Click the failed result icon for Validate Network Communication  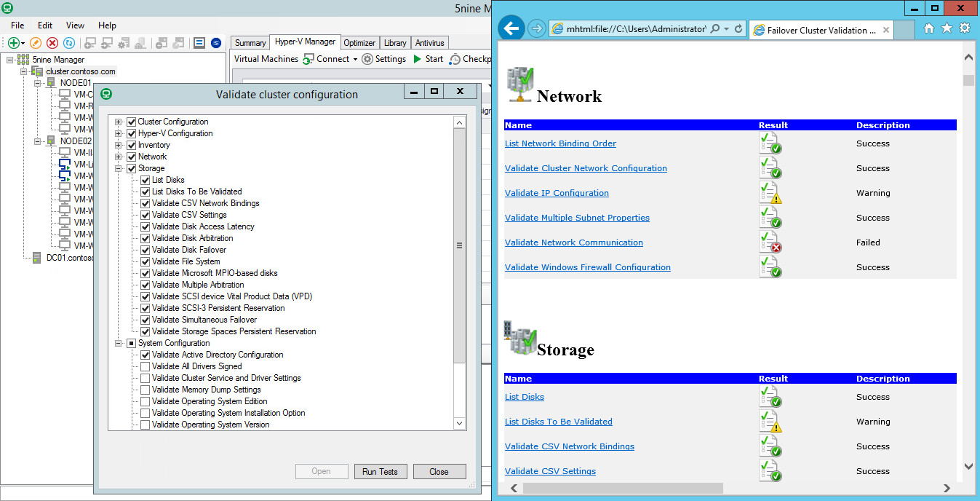click(770, 242)
